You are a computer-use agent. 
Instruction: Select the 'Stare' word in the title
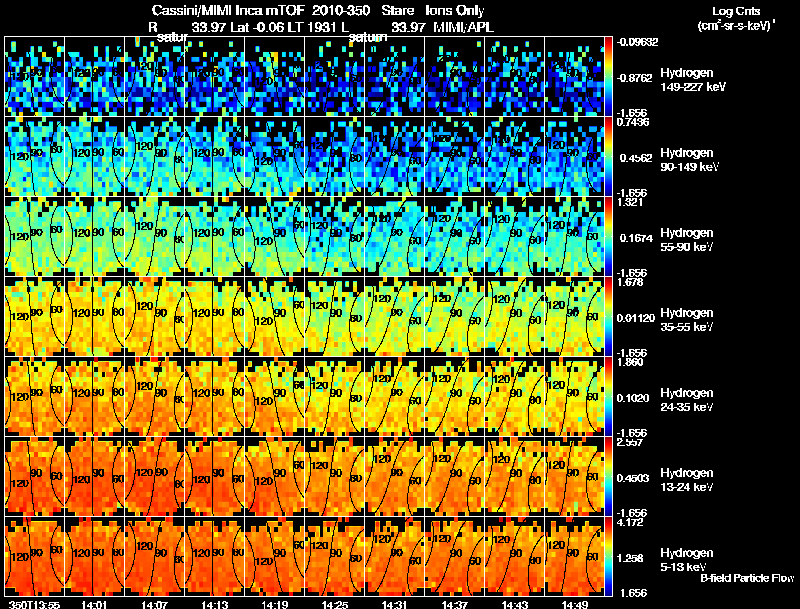pos(398,11)
